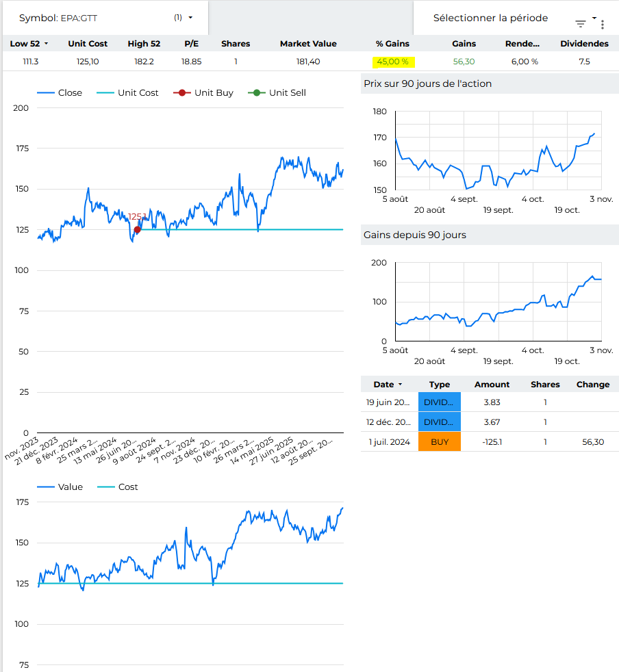This screenshot has height=672, width=619.
Task: Toggle the Close series in chart legend
Action: pyautogui.click(x=60, y=93)
